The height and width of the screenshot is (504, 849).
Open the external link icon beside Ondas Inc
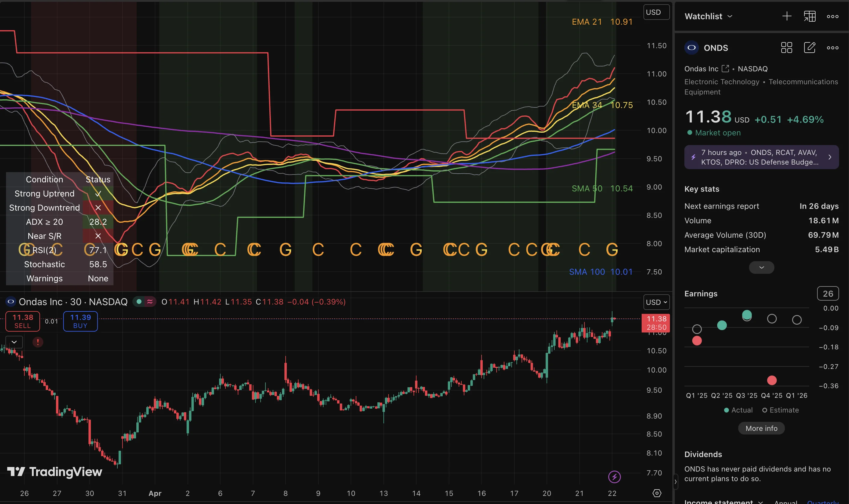point(725,69)
